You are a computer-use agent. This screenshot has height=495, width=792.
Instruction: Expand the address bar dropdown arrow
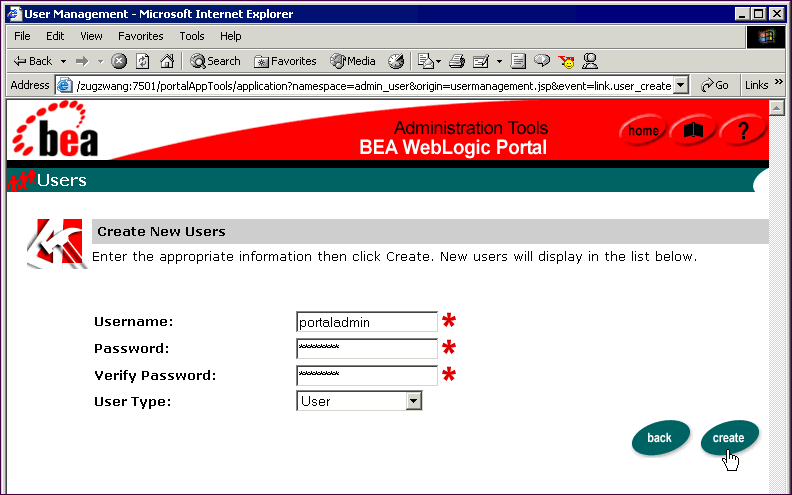(x=681, y=85)
